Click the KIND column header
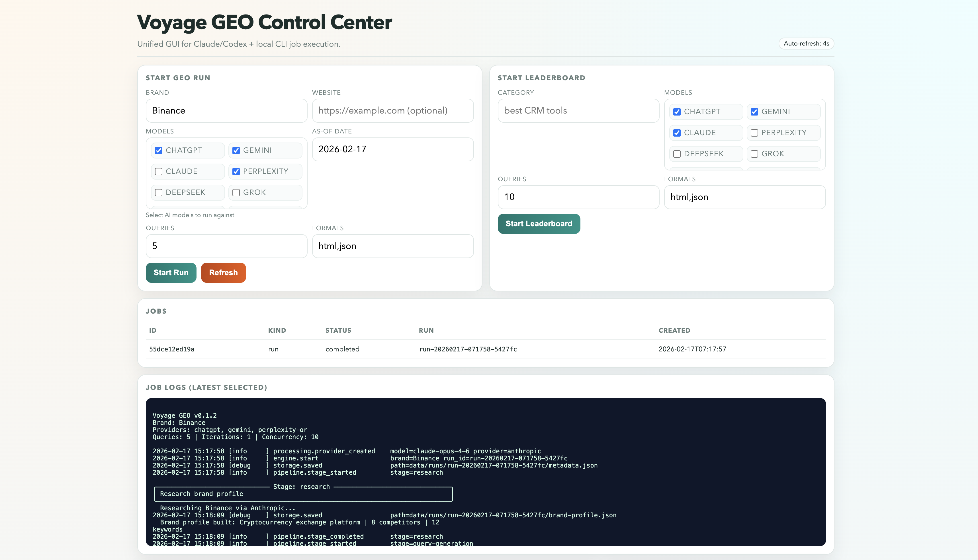Viewport: 978px width, 560px height. 277,330
